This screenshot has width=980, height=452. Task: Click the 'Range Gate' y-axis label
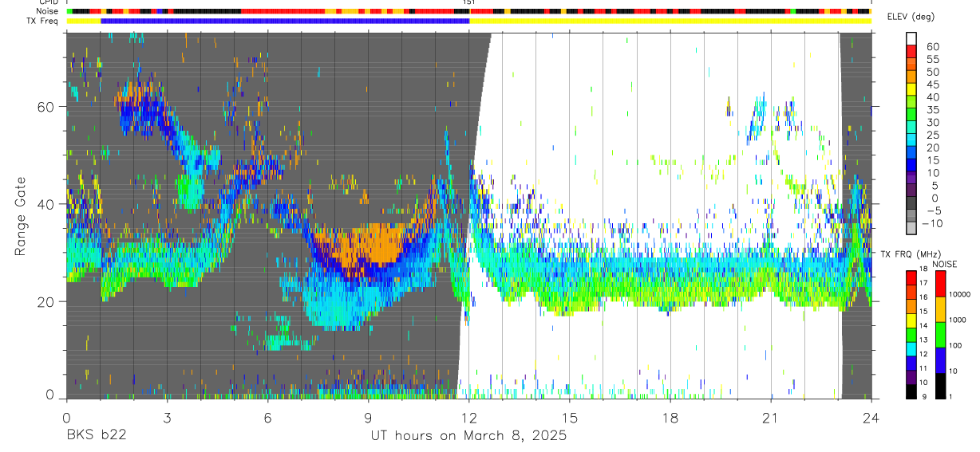tap(21, 217)
